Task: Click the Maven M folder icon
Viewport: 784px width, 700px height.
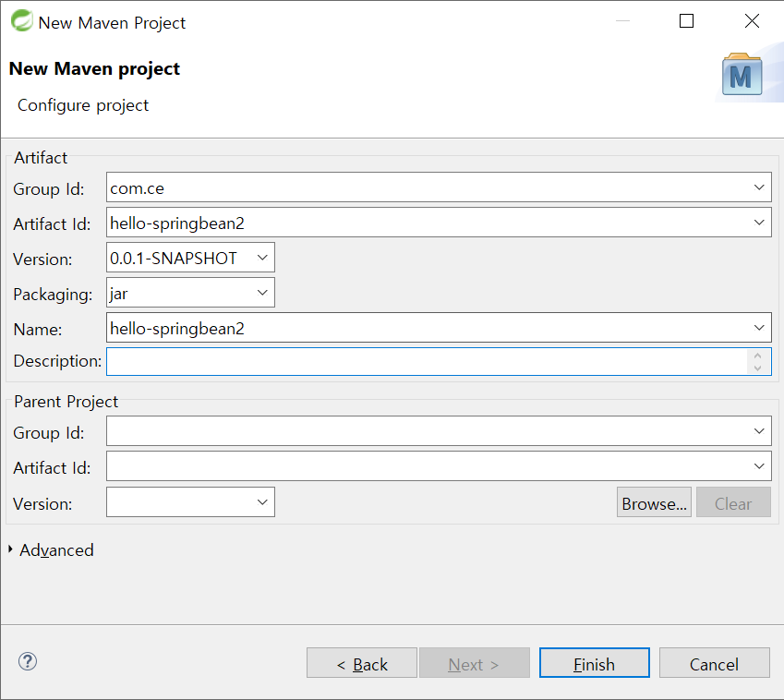Action: [x=742, y=74]
